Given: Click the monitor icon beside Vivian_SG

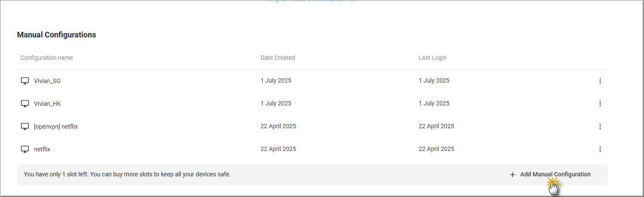Looking at the screenshot, I should [25, 81].
